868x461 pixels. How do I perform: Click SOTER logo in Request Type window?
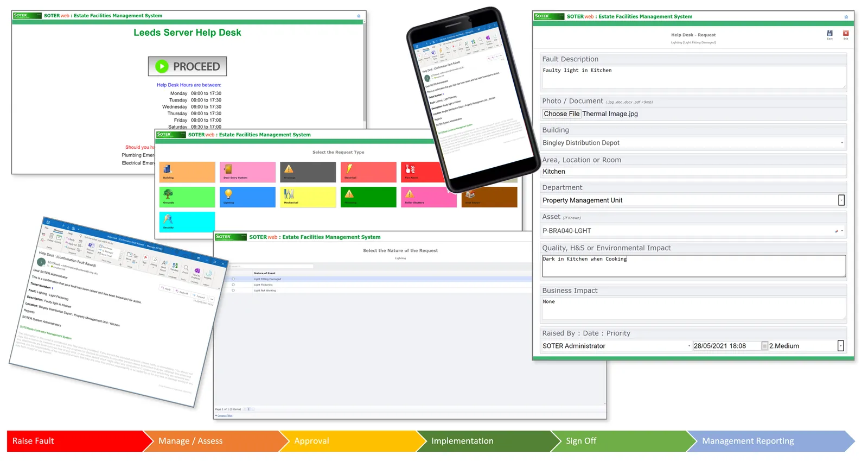(171, 135)
